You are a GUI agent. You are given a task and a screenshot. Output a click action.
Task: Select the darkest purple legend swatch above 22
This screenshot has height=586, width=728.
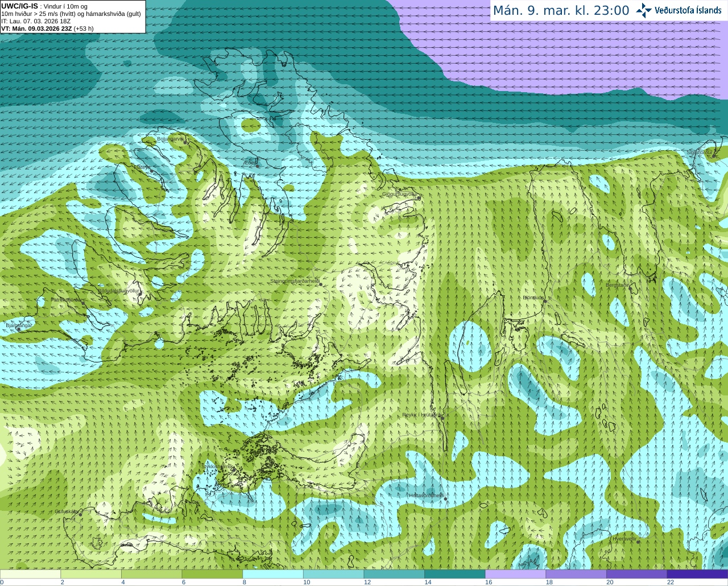pyautogui.click(x=698, y=574)
